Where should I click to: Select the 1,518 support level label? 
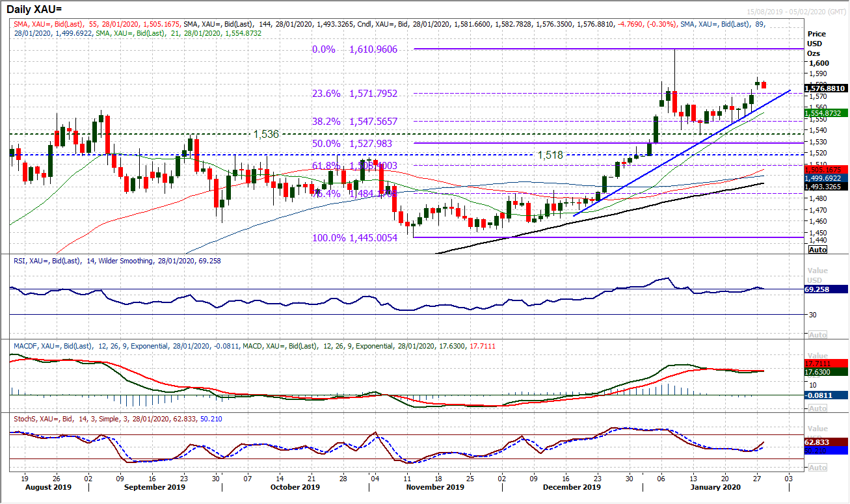[x=550, y=155]
